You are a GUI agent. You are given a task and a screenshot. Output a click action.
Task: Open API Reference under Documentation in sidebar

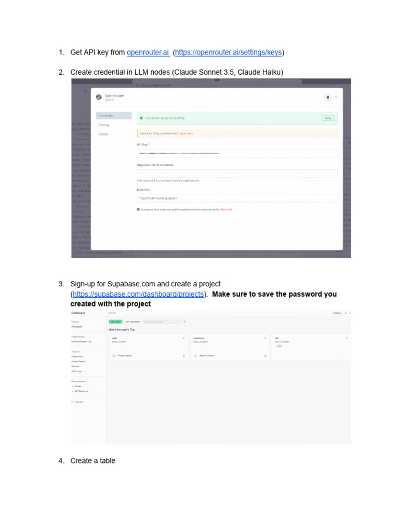click(x=81, y=391)
